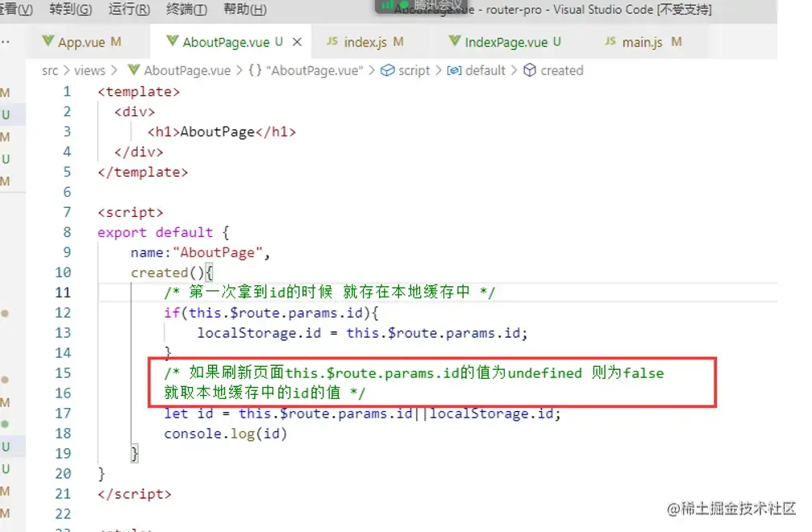Click the console.log(id) line
The height and width of the screenshot is (532, 812).
tap(225, 433)
